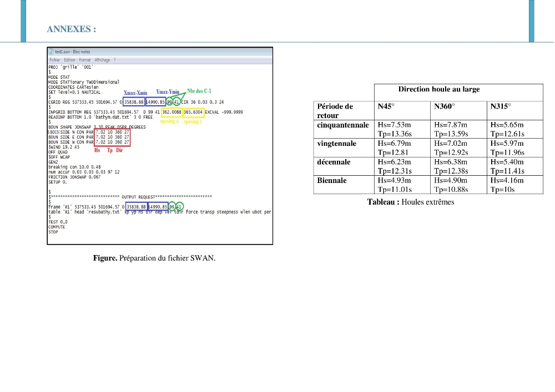Select the N315° column header
Screen dimensions: 555x392
(515, 111)
